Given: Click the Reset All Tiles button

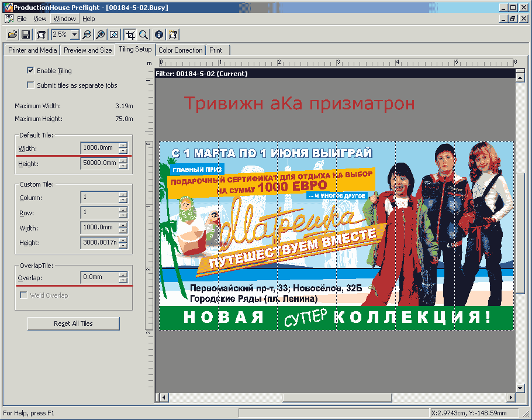Looking at the screenshot, I should (73, 323).
